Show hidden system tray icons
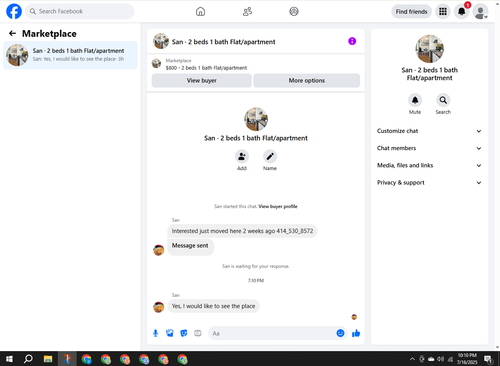This screenshot has height=366, width=500. 412,359
